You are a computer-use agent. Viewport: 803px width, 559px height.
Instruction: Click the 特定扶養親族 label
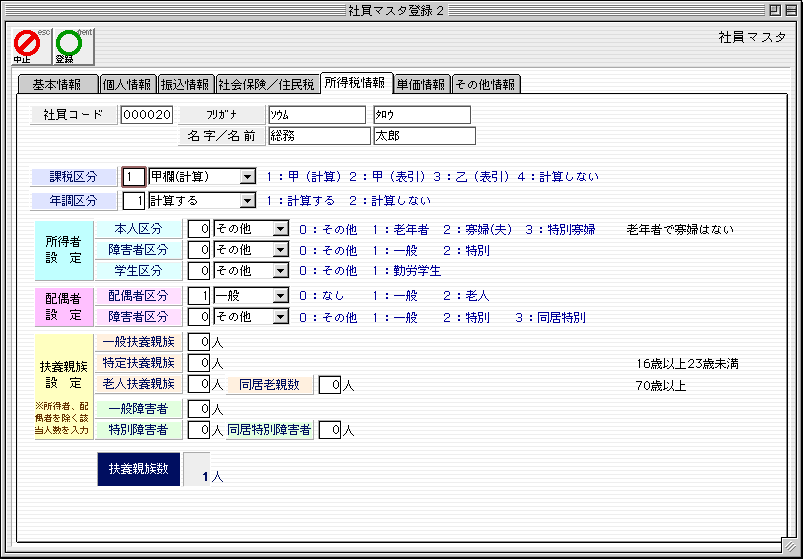[138, 363]
